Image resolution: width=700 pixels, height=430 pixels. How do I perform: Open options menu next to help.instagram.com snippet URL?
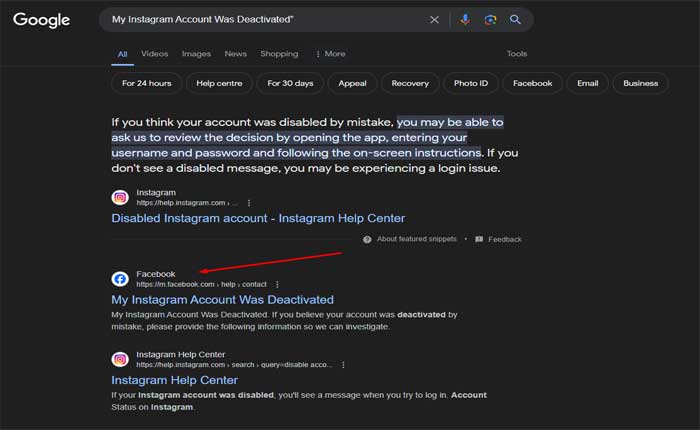tap(249, 203)
